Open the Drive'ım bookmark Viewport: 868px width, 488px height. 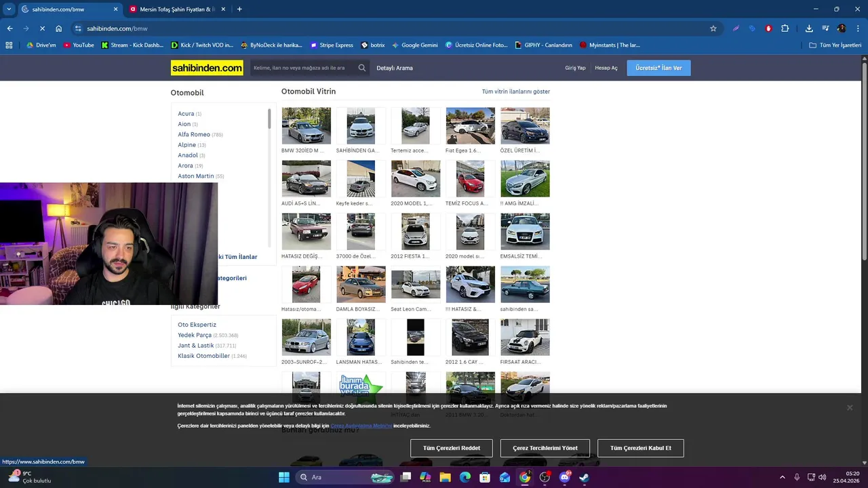41,45
